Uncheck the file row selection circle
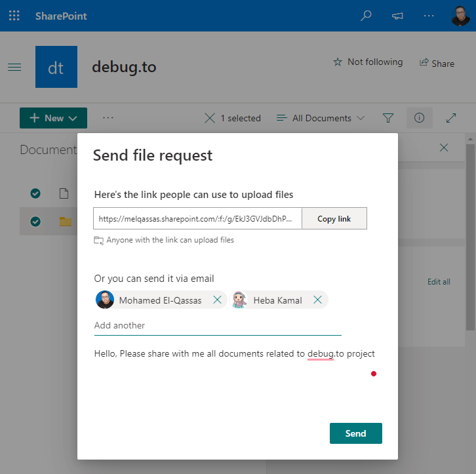Viewport: 476px width, 474px height. click(x=35, y=193)
